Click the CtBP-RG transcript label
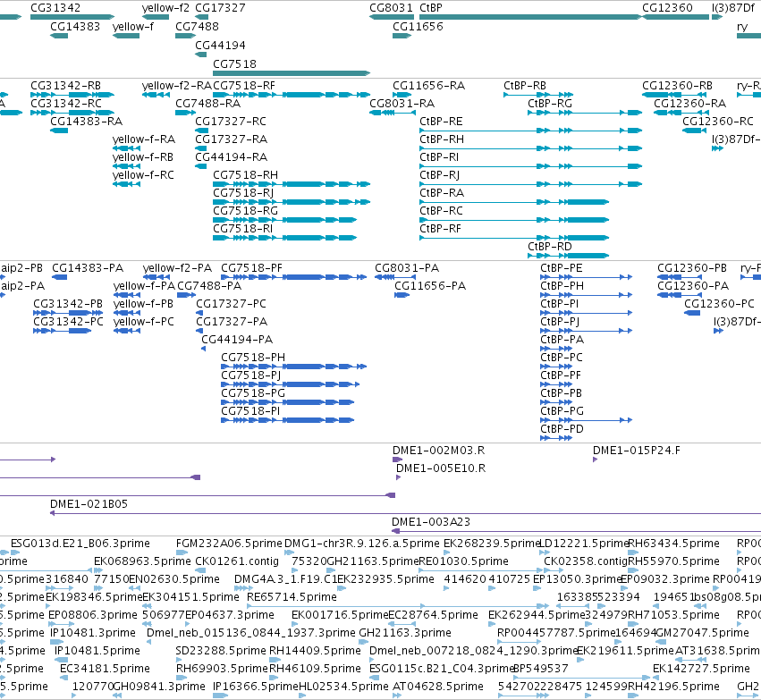The image size is (761, 700). (550, 104)
